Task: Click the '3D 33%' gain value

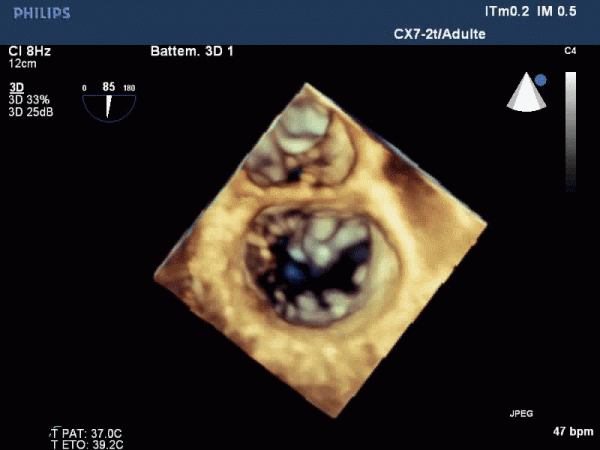Action: tap(29, 100)
